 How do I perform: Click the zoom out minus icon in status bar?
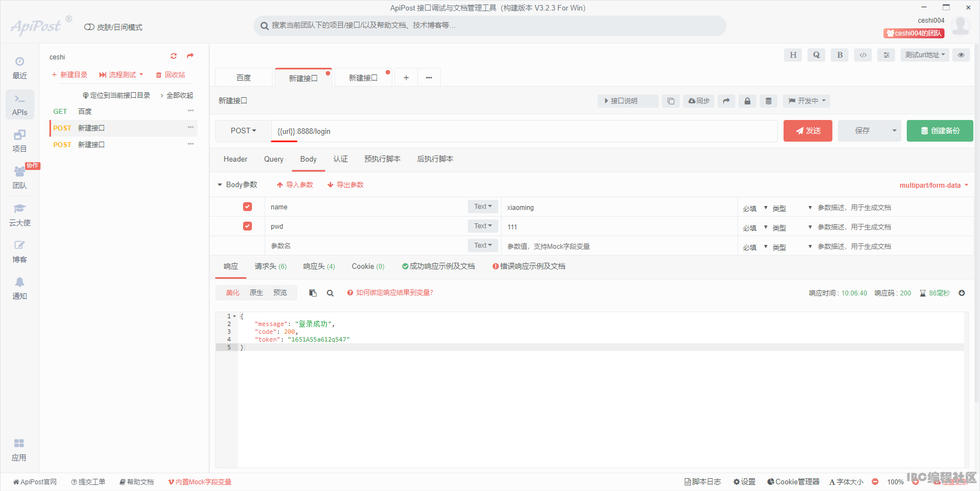pyautogui.click(x=875, y=482)
